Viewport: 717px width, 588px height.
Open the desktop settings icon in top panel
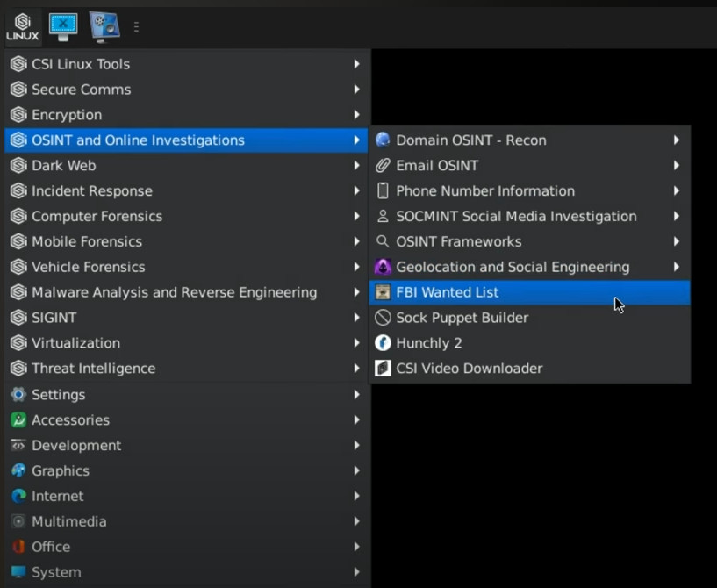point(104,26)
